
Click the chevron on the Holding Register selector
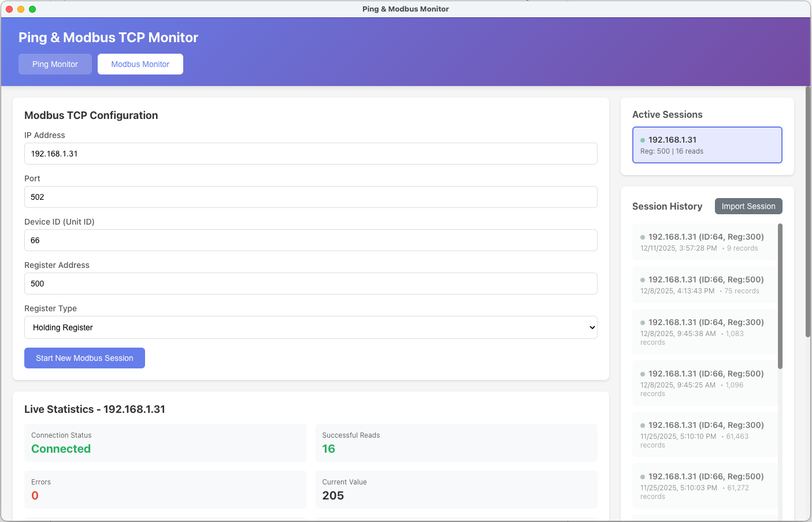pyautogui.click(x=592, y=327)
